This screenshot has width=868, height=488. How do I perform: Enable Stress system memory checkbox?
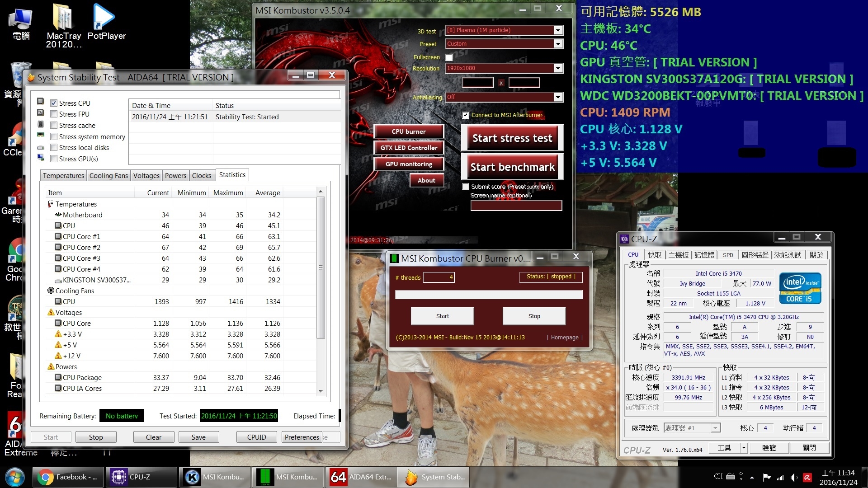(x=54, y=136)
